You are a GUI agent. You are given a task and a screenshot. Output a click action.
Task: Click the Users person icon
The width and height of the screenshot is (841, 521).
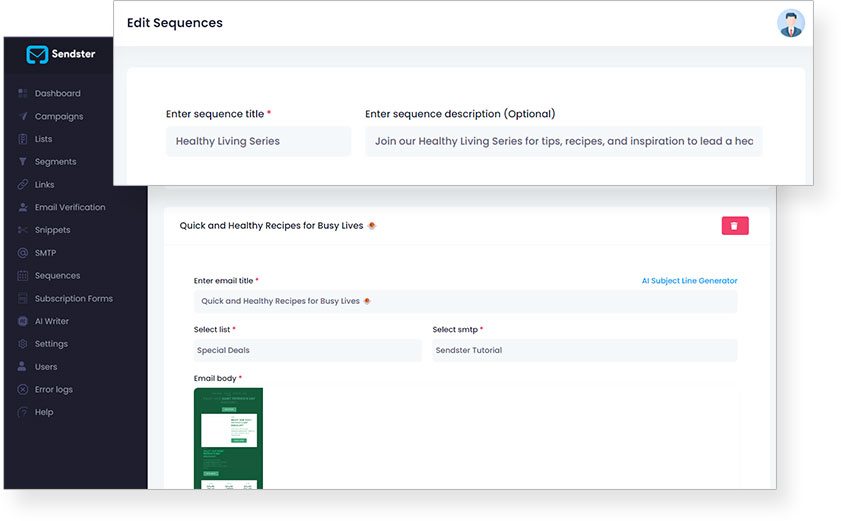tap(21, 366)
